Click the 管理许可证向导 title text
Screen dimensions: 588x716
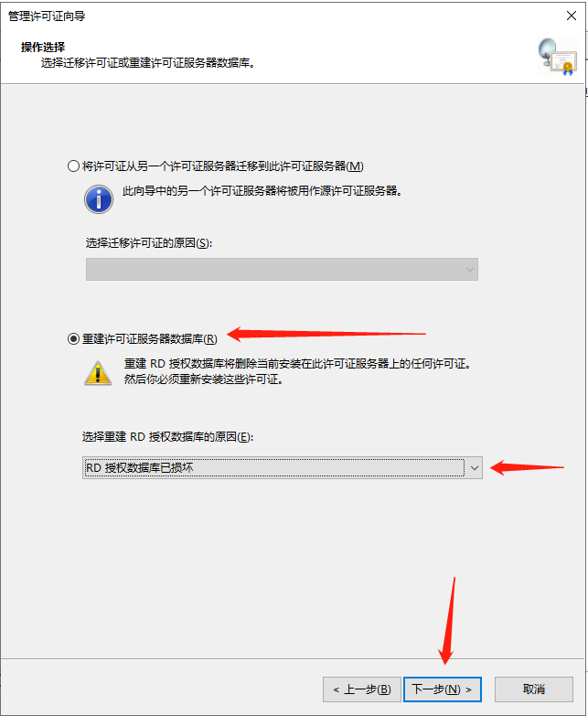coord(47,16)
